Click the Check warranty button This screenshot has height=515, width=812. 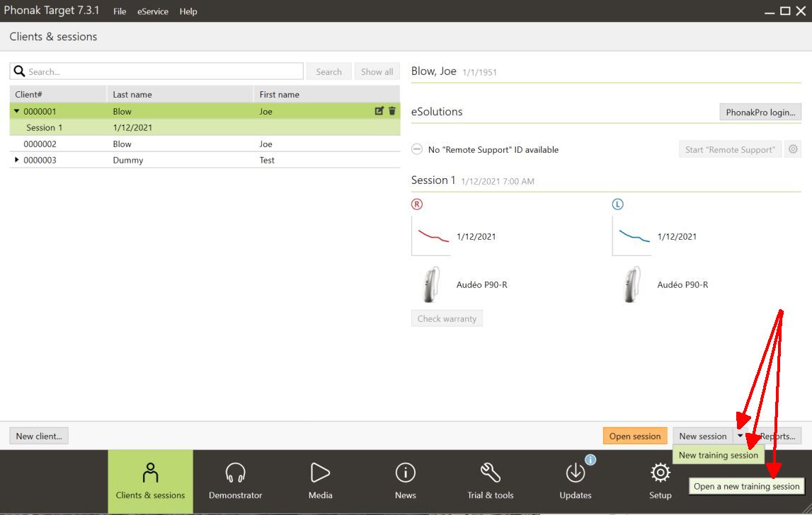click(447, 318)
